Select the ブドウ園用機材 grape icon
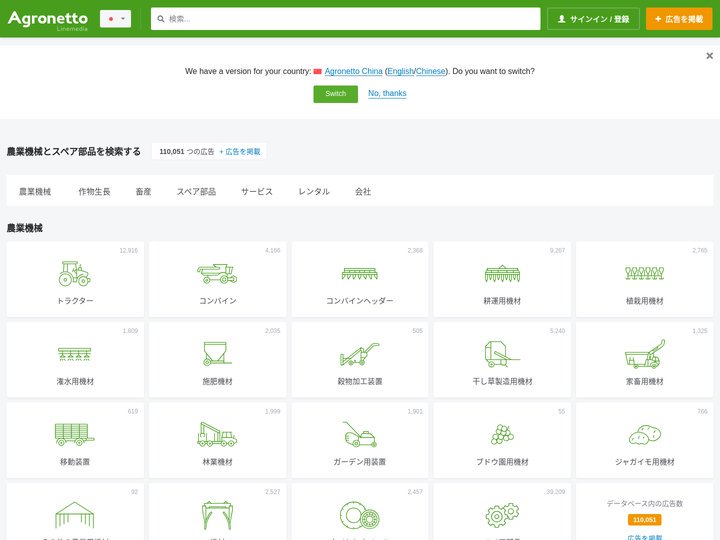The image size is (720, 540). [502, 434]
